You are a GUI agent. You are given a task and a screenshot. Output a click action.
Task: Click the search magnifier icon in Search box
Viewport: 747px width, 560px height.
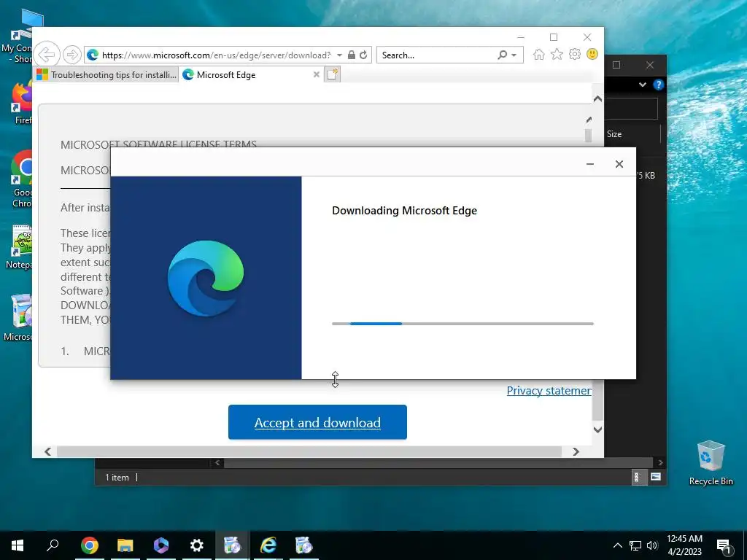coord(502,55)
